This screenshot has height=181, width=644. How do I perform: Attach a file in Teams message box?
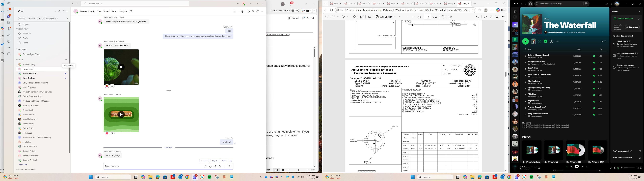pos(215,166)
